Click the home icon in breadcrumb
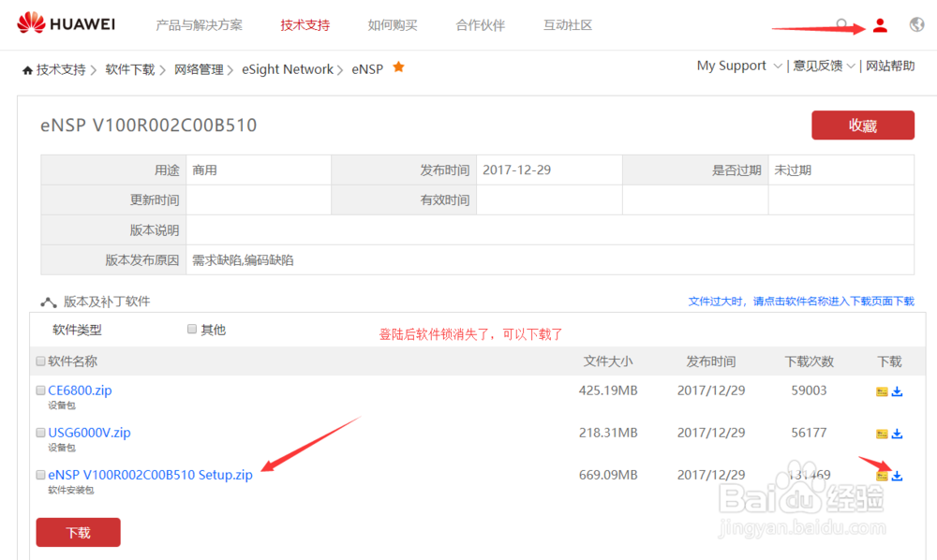937x560 pixels. click(x=27, y=70)
